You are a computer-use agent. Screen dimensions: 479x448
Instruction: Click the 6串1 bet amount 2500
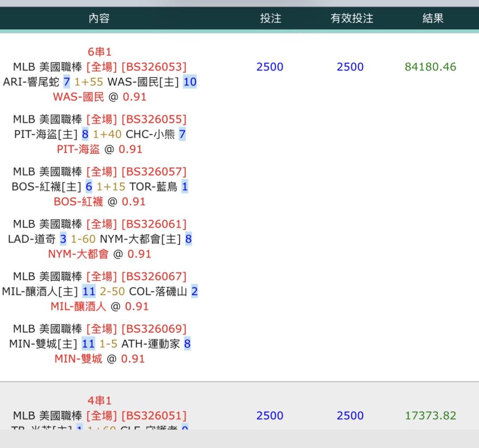(270, 67)
